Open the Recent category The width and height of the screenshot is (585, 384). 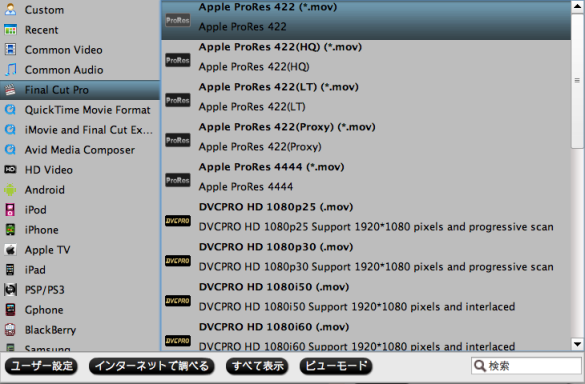click(80, 30)
